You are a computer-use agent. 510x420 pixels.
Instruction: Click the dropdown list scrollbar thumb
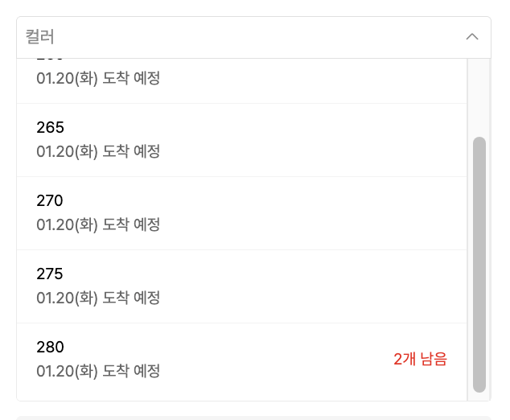pyautogui.click(x=479, y=264)
